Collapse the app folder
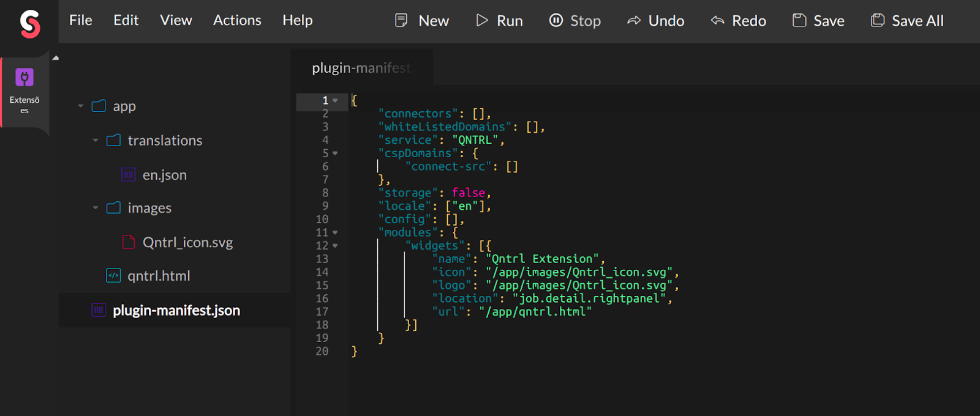Image resolution: width=980 pixels, height=416 pixels. point(81,106)
